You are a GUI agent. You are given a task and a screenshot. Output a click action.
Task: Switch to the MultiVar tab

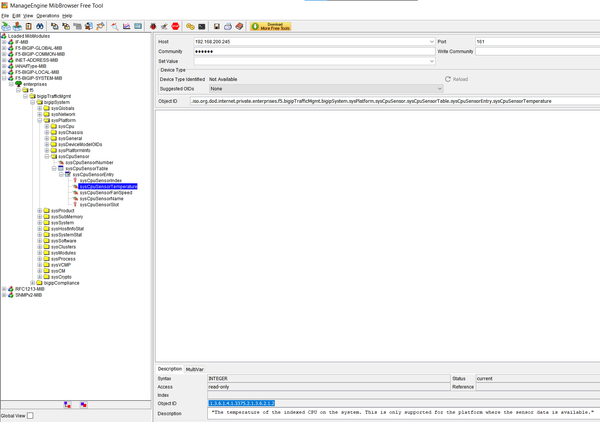195,369
